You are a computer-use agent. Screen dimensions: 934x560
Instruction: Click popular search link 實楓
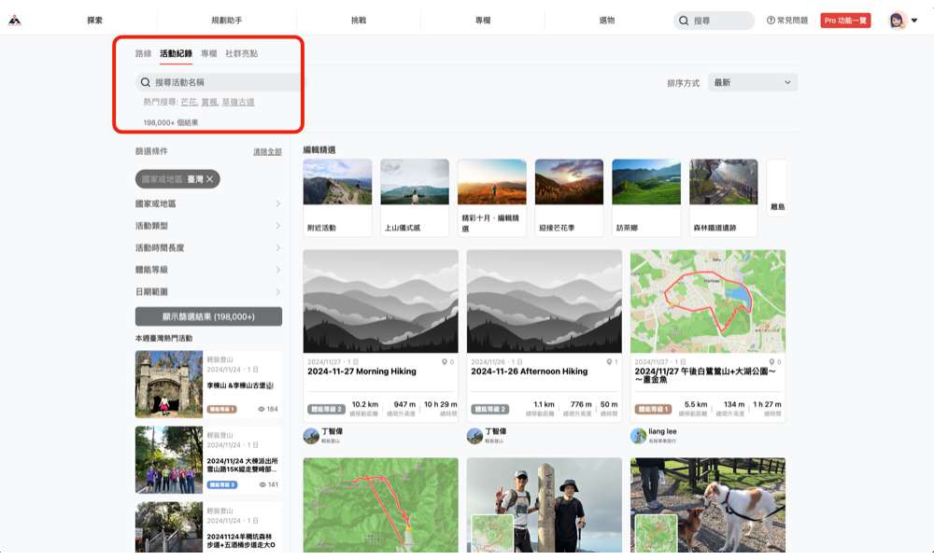(x=209, y=103)
